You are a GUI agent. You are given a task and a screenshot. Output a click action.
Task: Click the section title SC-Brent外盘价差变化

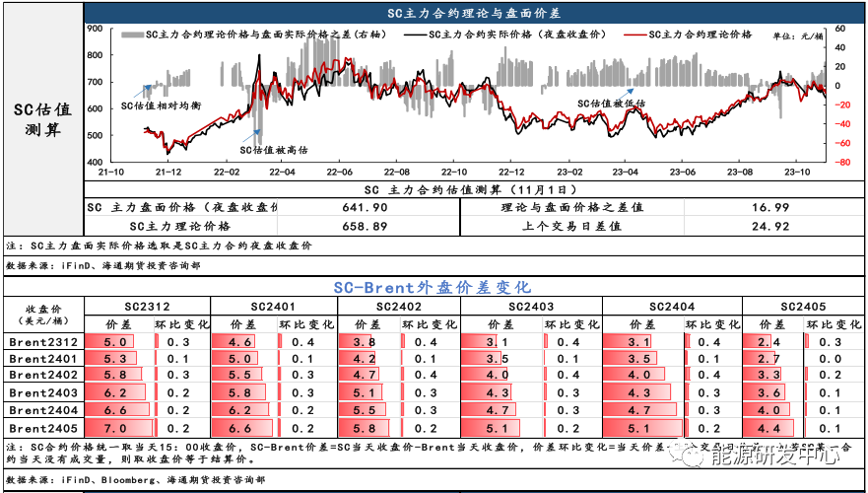(433, 287)
